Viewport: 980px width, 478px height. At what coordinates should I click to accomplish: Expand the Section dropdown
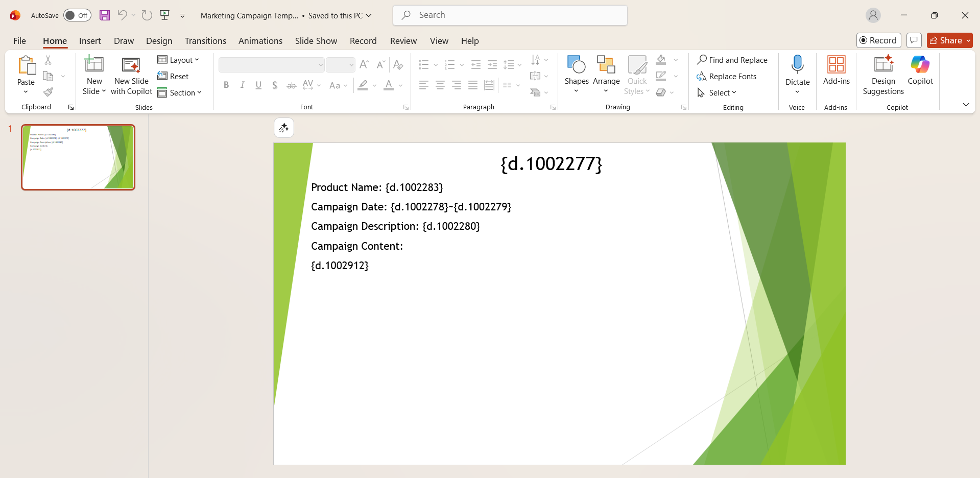[180, 93]
